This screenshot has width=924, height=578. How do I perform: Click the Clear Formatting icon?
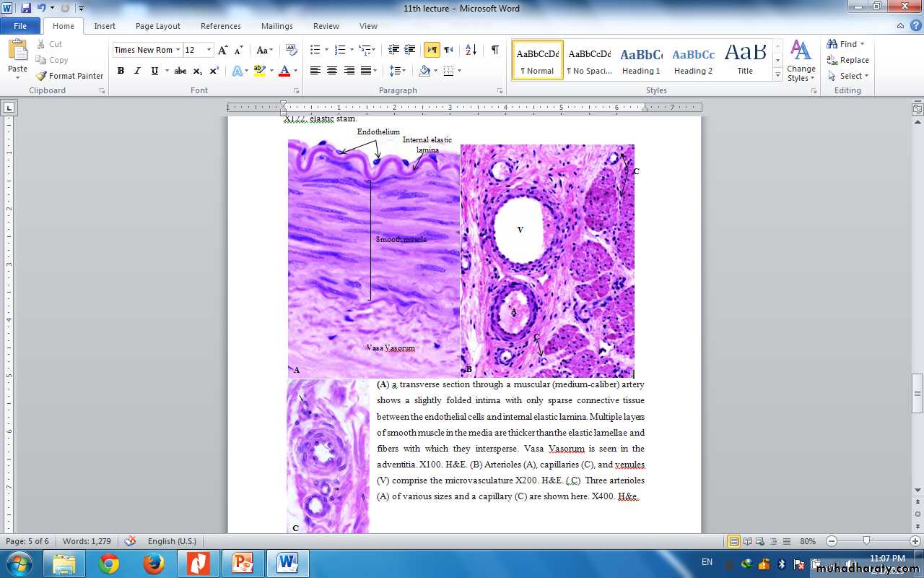tap(292, 50)
